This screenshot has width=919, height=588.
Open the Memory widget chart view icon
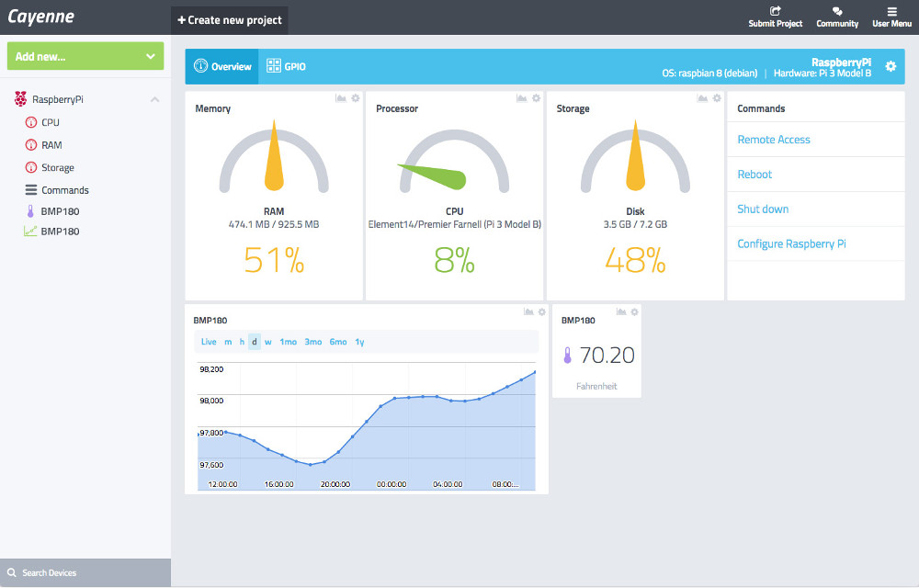(339, 97)
